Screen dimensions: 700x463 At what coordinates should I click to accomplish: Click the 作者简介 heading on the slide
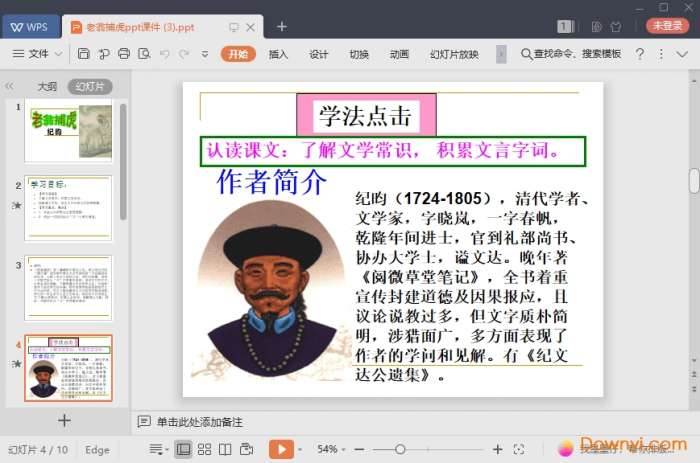click(271, 182)
